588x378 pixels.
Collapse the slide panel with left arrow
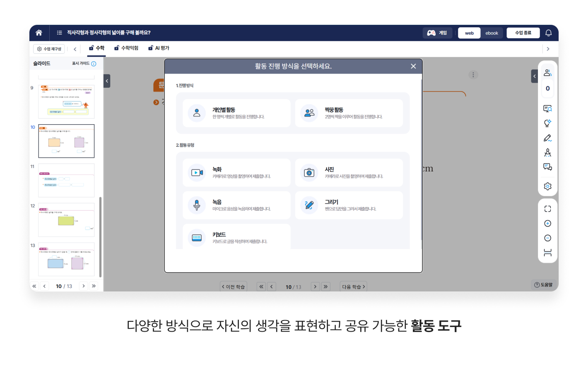(x=107, y=81)
